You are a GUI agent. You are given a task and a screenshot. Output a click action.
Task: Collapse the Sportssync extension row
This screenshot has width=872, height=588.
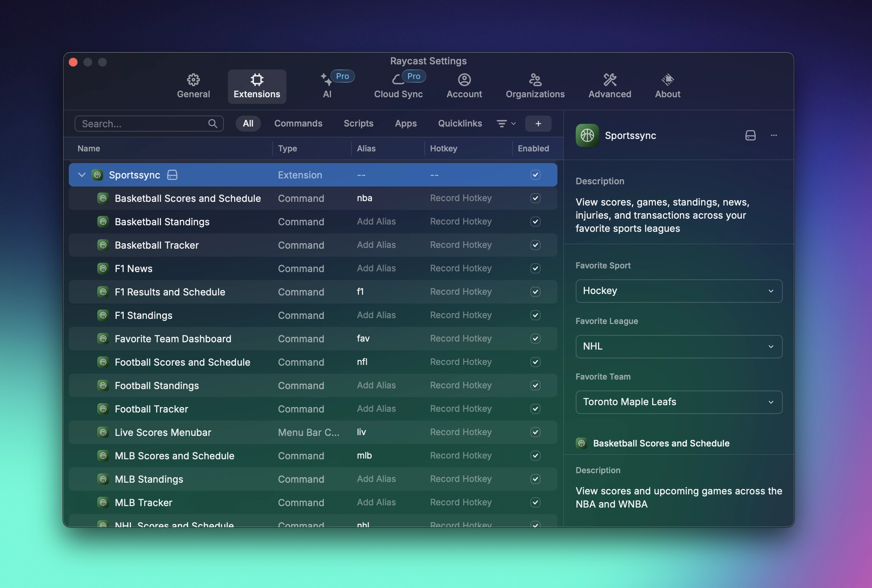[x=82, y=175]
